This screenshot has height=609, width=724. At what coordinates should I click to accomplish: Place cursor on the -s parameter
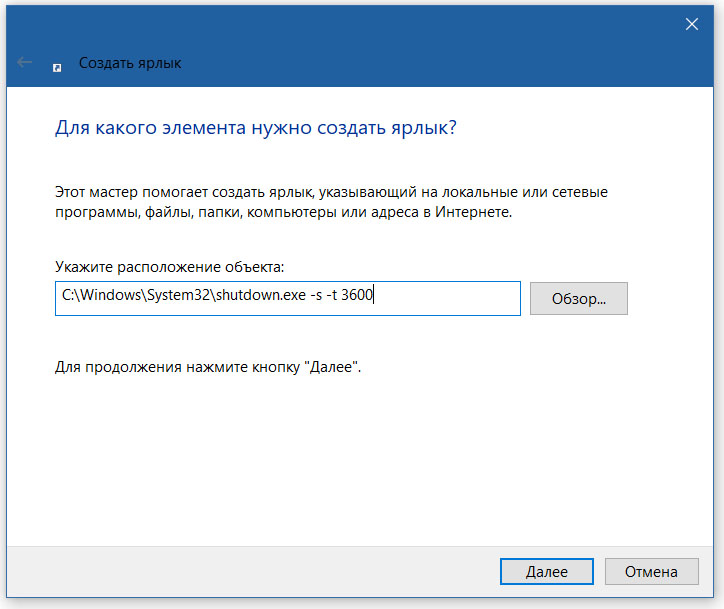pyautogui.click(x=316, y=295)
